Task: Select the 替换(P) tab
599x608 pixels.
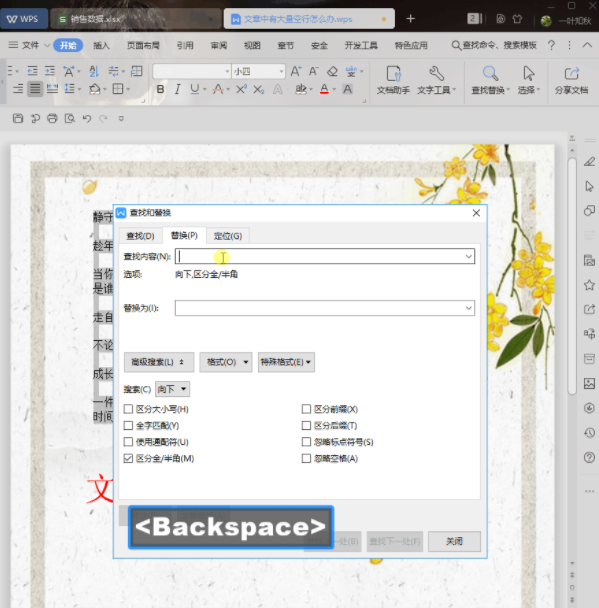Action: point(184,235)
